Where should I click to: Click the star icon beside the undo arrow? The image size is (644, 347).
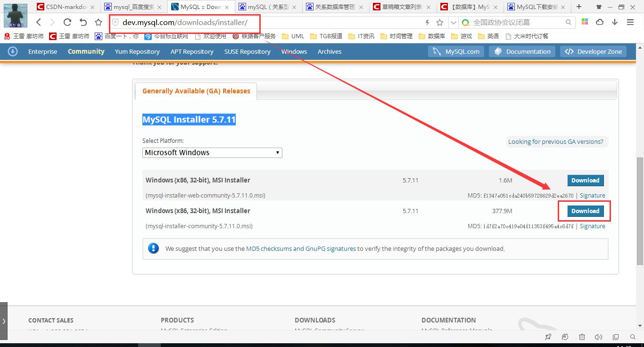[99, 22]
